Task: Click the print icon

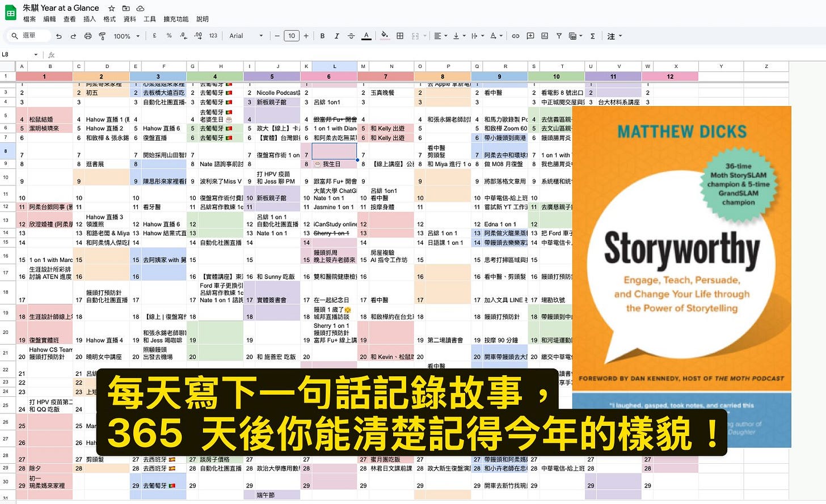Action: [88, 36]
